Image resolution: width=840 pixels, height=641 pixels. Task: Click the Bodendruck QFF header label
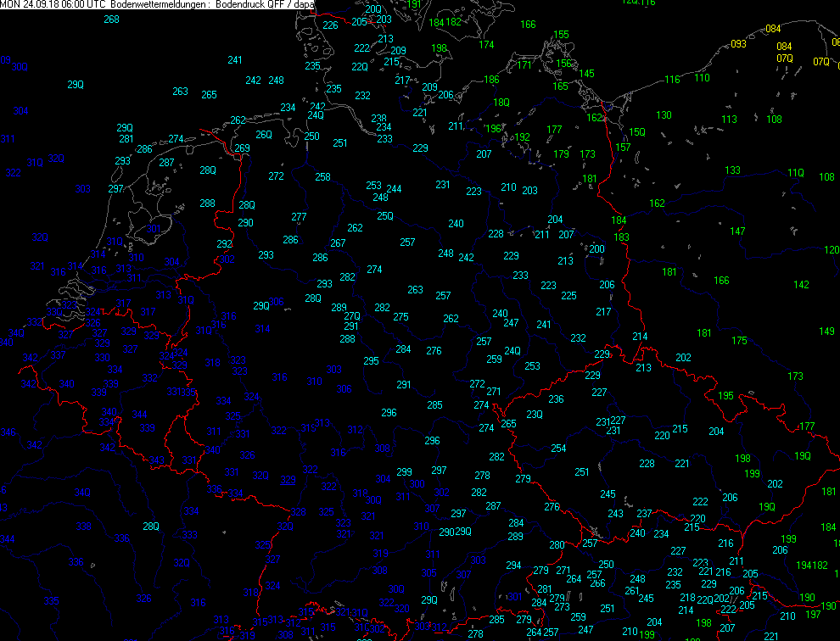[x=254, y=4]
